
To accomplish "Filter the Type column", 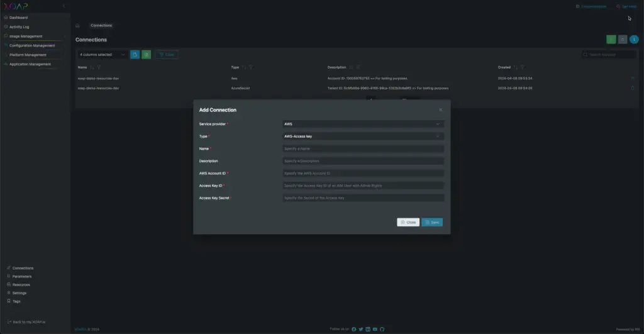I will click(251, 67).
